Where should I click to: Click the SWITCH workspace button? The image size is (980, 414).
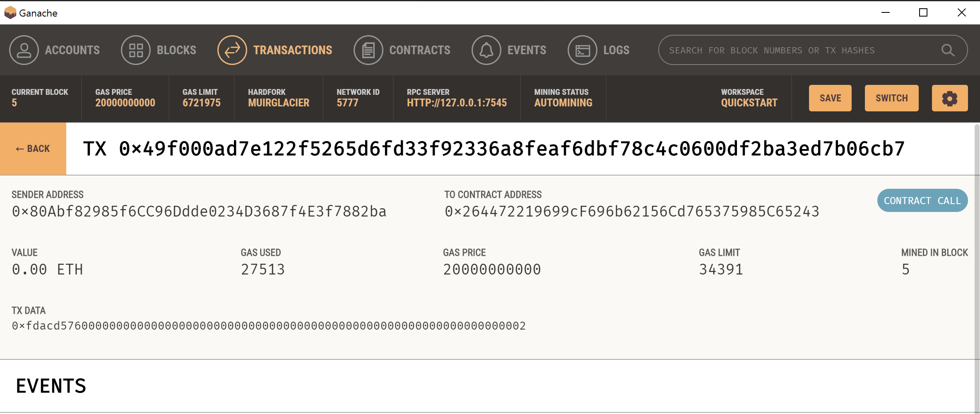[x=892, y=98]
